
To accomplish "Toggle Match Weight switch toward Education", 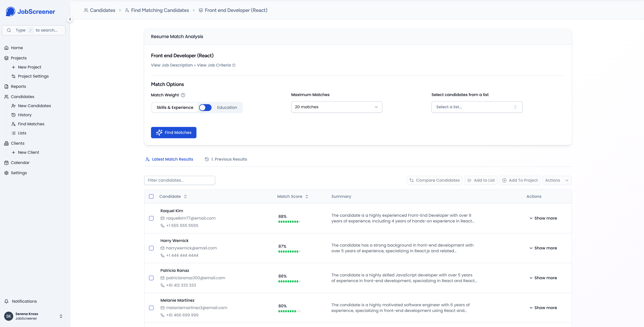I will pyautogui.click(x=205, y=107).
